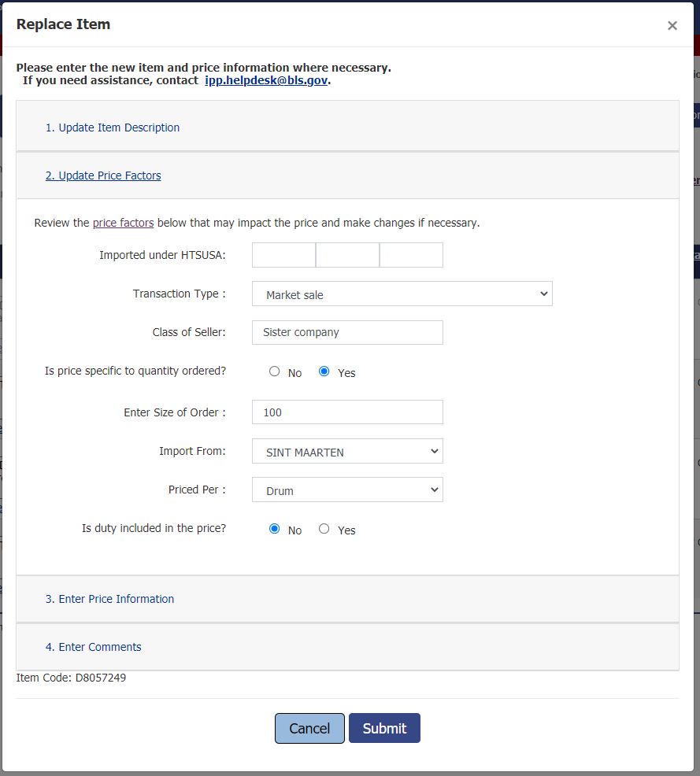
Task: Click the Submit button
Action: tap(384, 728)
